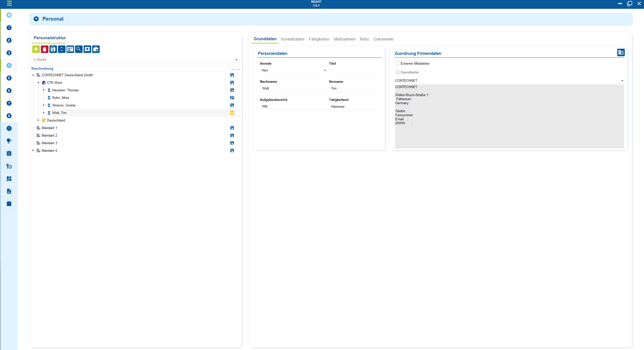The image size is (644, 350).
Task: Open the lightbulb sidebar icon
Action: click(x=9, y=141)
